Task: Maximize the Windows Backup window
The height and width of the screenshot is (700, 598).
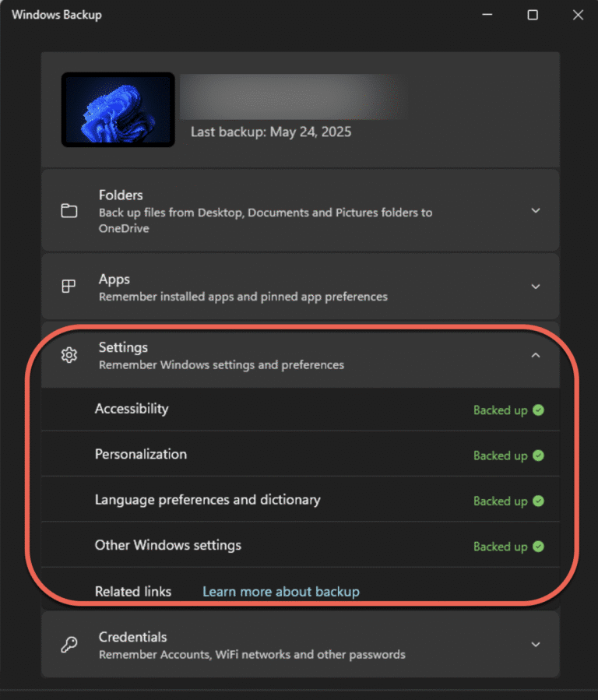Action: 533,15
